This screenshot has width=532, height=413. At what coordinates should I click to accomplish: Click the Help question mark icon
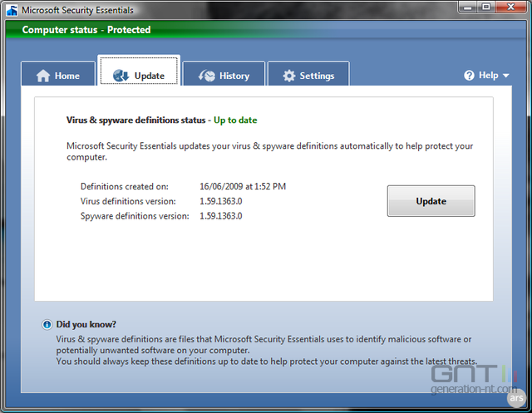(x=469, y=76)
